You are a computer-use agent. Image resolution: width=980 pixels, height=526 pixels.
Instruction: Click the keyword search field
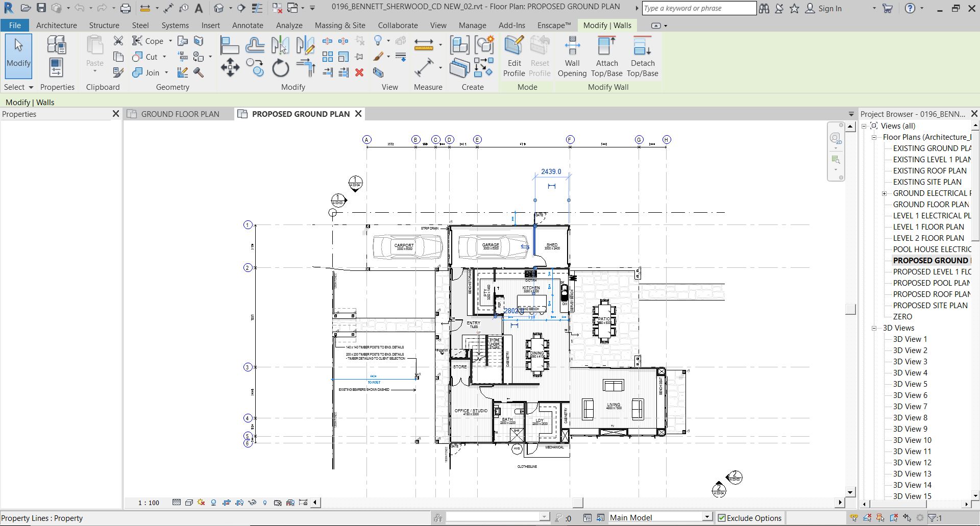(x=699, y=8)
